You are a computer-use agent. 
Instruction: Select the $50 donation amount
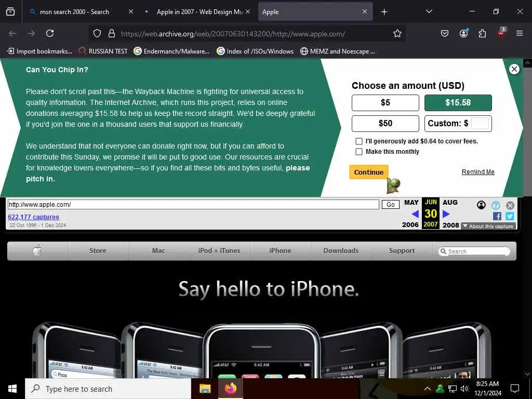pyautogui.click(x=385, y=124)
